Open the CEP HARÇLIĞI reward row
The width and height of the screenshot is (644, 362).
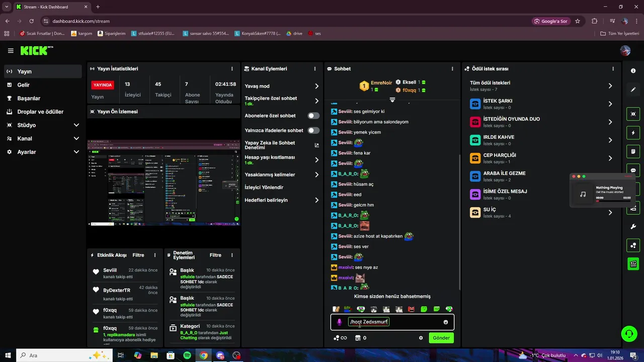[542, 158]
